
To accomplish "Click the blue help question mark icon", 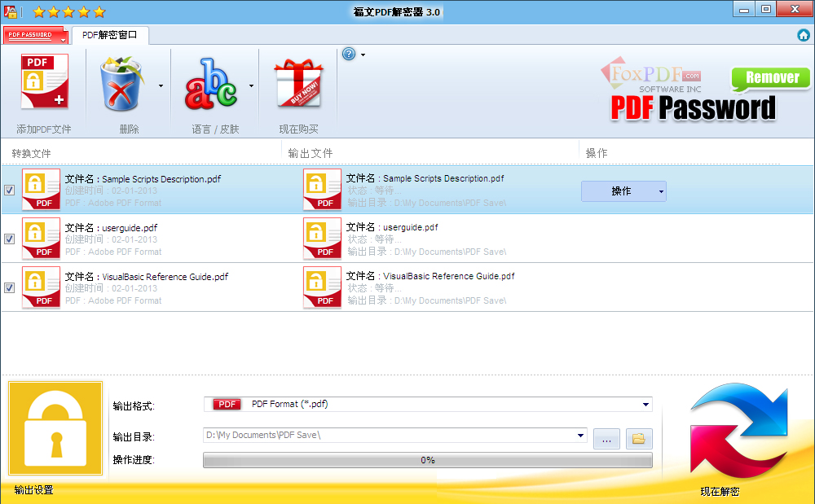I will [x=349, y=54].
